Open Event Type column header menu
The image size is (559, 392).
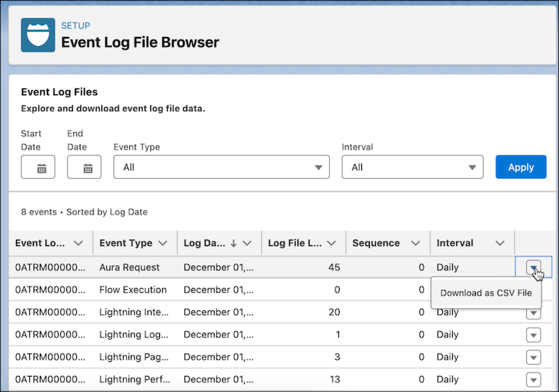(x=163, y=243)
